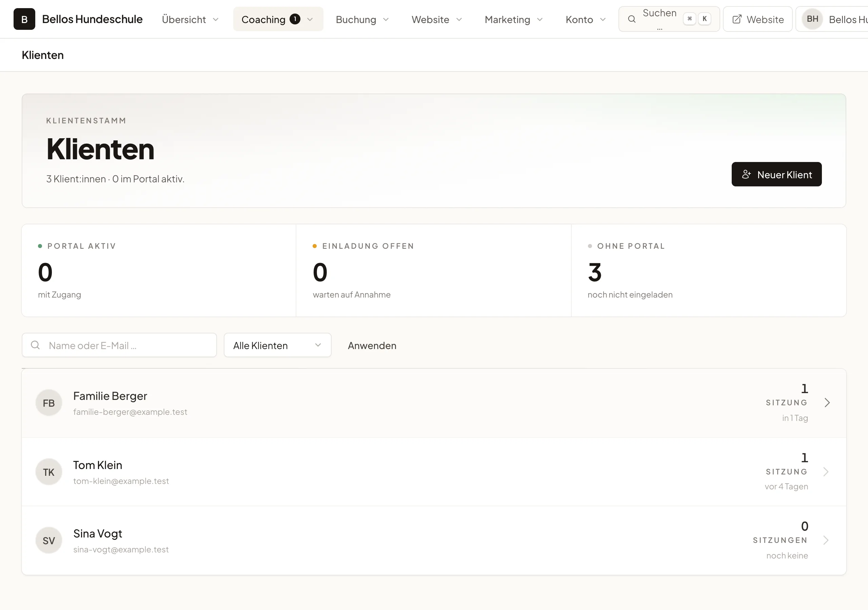Viewport: 868px width, 610px height.
Task: Open the Coaching menu
Action: [x=278, y=19]
